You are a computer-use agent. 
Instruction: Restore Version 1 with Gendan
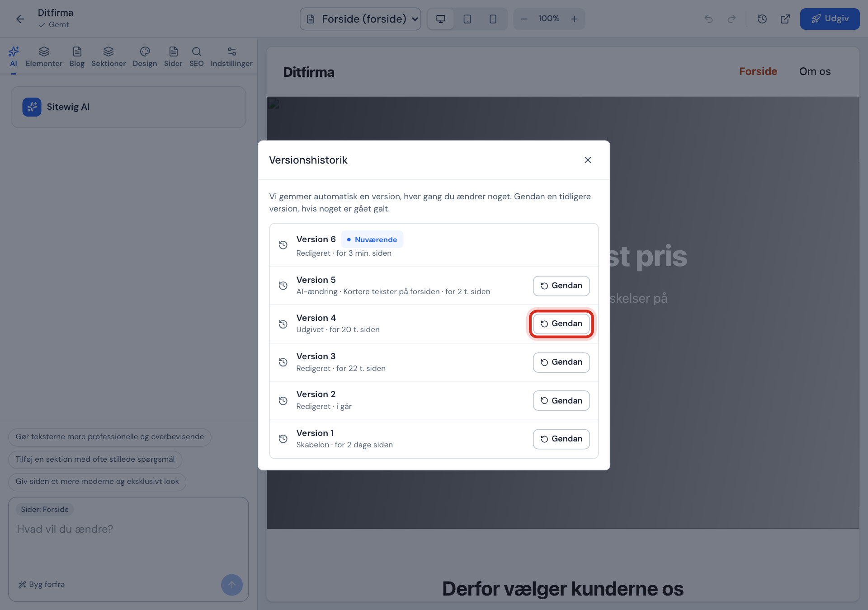(x=561, y=439)
